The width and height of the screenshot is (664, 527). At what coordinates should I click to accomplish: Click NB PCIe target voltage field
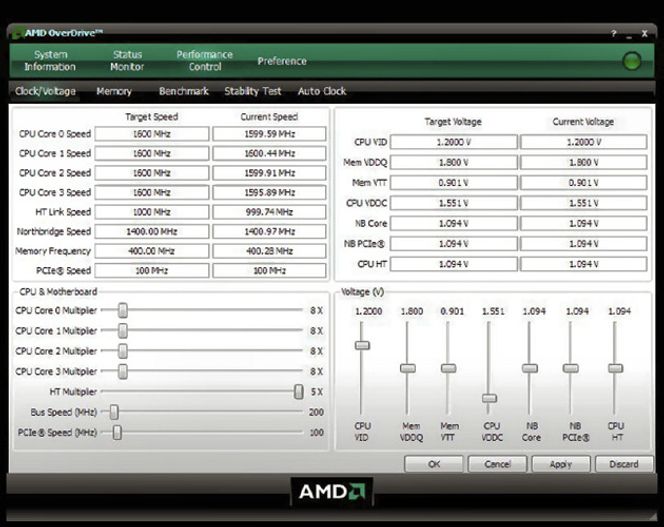(454, 244)
